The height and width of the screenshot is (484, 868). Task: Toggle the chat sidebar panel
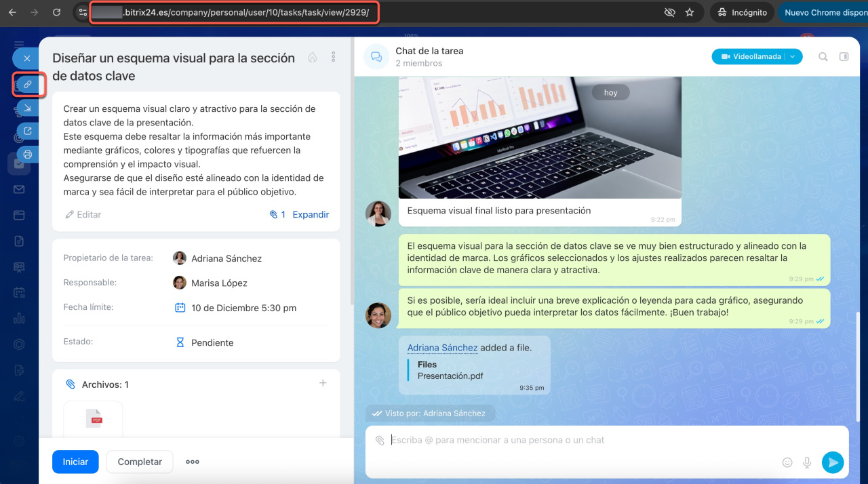844,57
